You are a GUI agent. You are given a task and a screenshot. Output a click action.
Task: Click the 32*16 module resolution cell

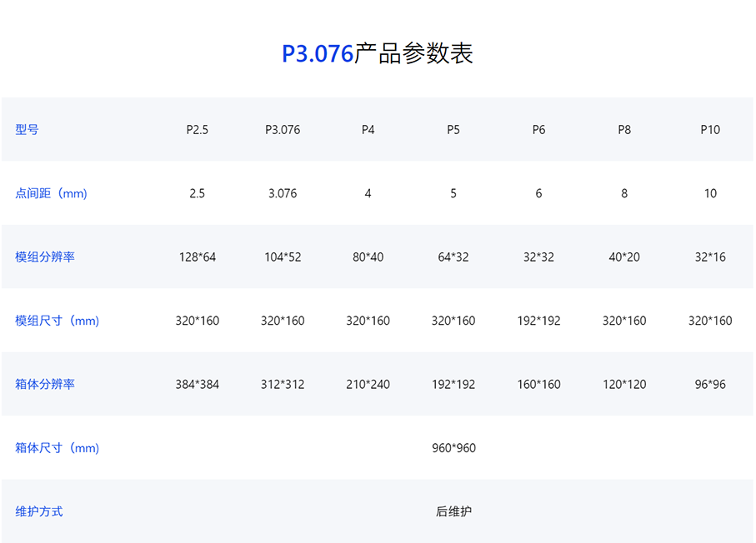pos(710,257)
